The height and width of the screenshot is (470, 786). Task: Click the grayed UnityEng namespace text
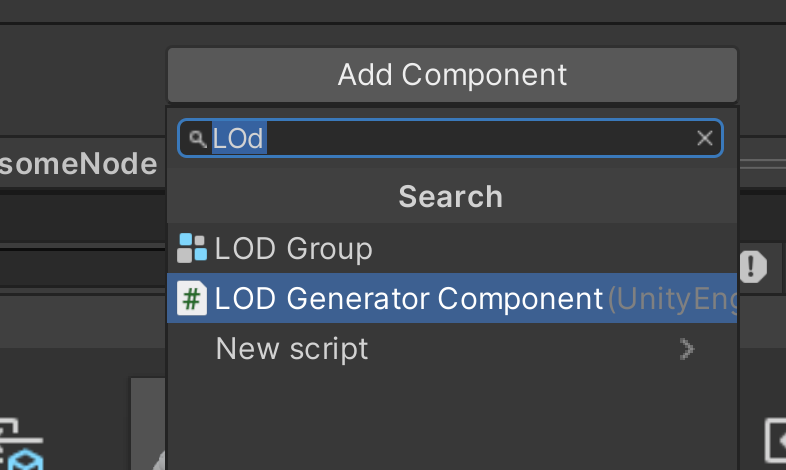coord(671,298)
